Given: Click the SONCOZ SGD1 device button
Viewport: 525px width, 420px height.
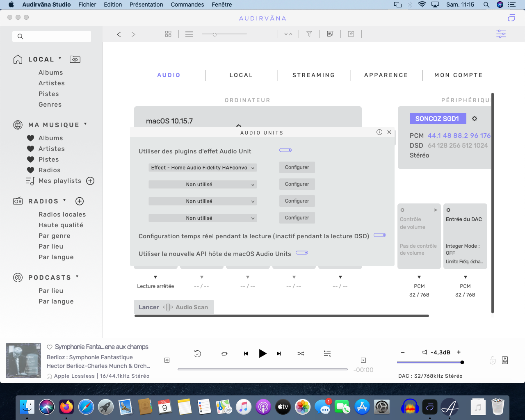Looking at the screenshot, I should tap(437, 119).
